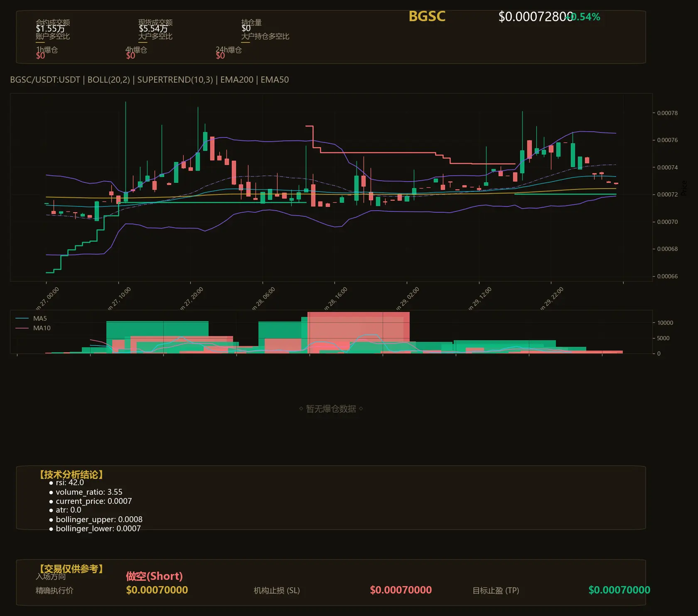Viewport: 698px width, 616px height.
Task: Click the 合约成交额 label
Action: [x=53, y=22]
